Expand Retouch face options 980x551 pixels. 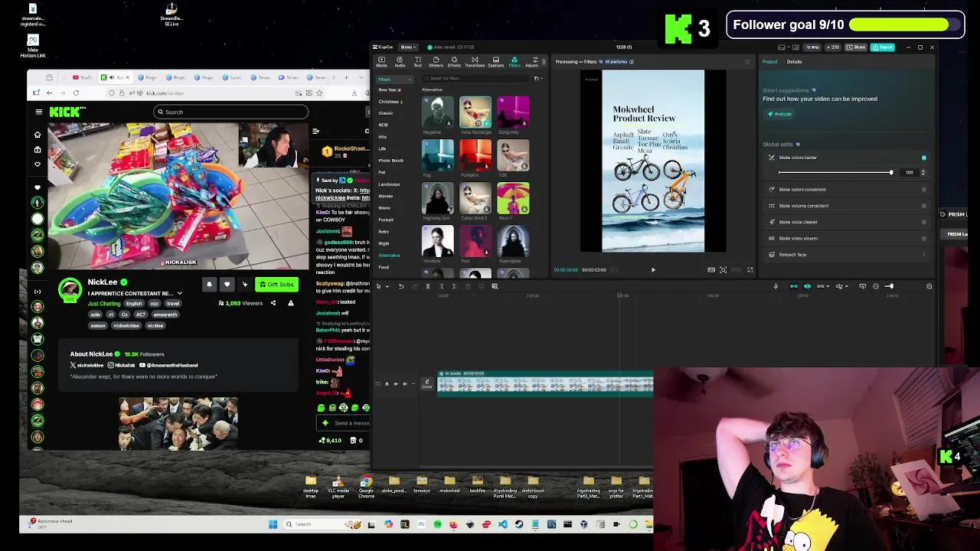click(923, 255)
